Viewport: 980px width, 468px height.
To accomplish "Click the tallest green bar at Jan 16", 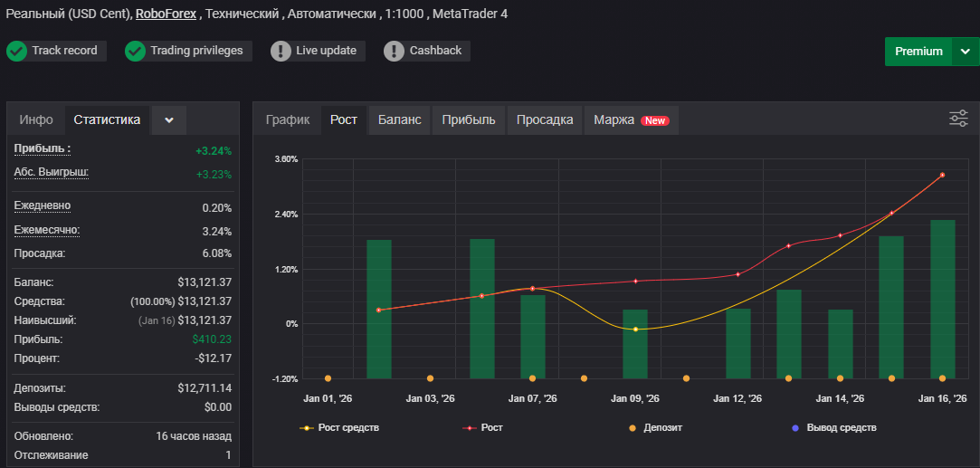I will tap(943, 300).
